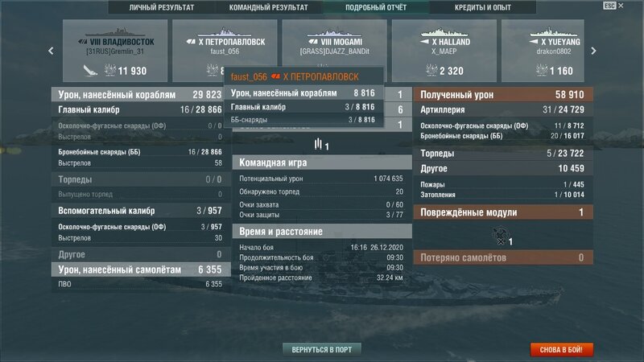Select the Подробный отчёт tab
This screenshot has height=362, width=644.
click(376, 7)
